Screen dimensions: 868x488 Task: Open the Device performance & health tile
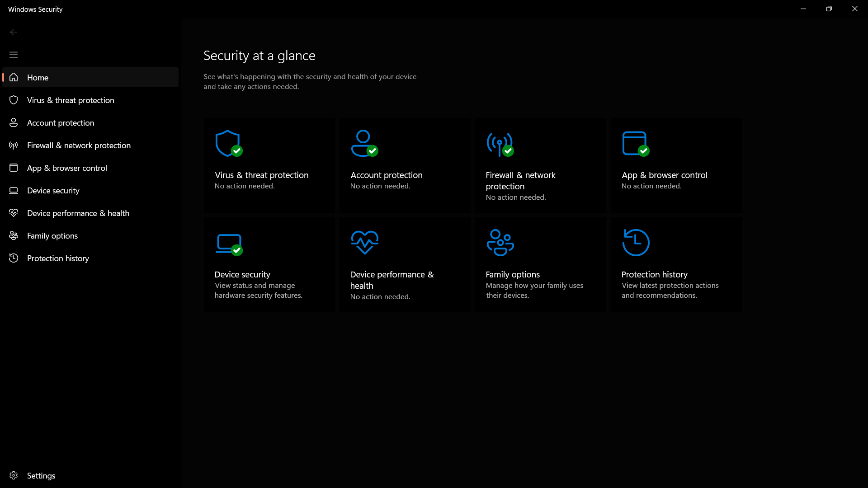[405, 264]
